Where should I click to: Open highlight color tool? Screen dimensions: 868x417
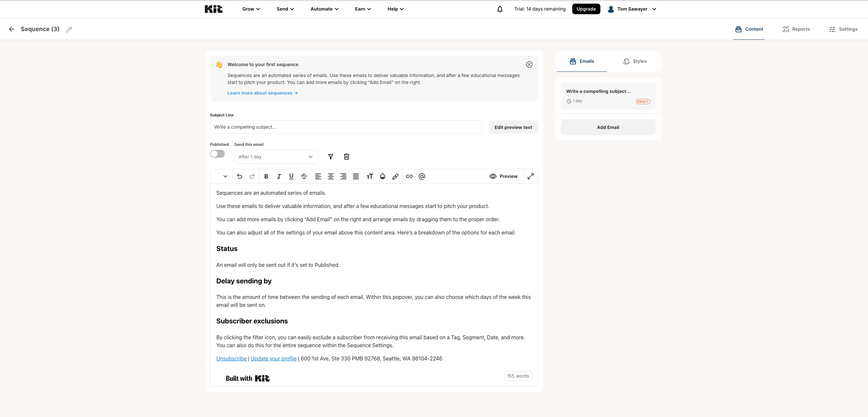coord(395,176)
